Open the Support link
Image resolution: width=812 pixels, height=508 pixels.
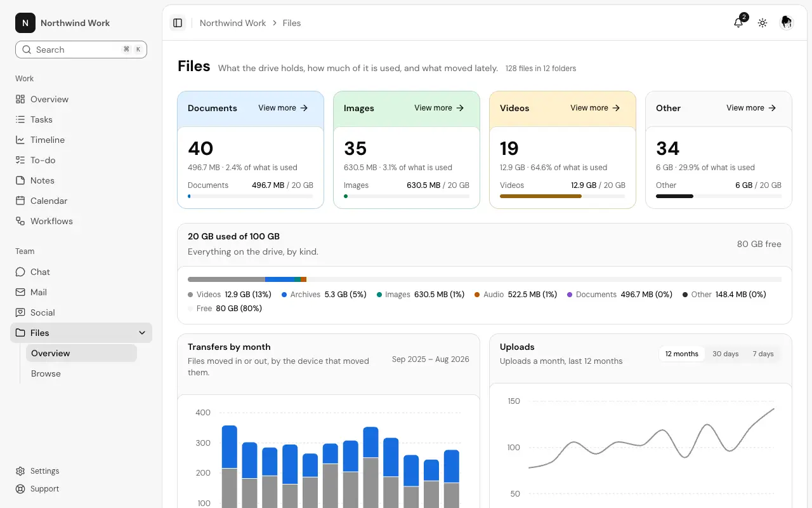coord(81,489)
